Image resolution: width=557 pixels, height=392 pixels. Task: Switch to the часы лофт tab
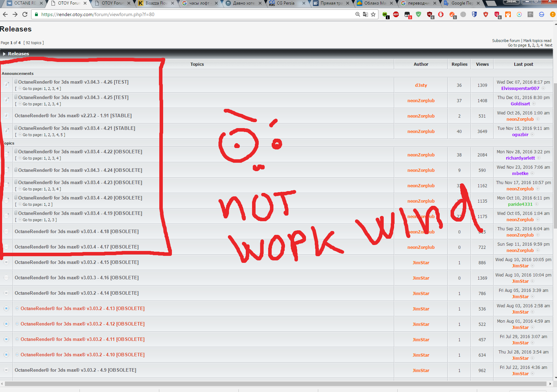200,3
